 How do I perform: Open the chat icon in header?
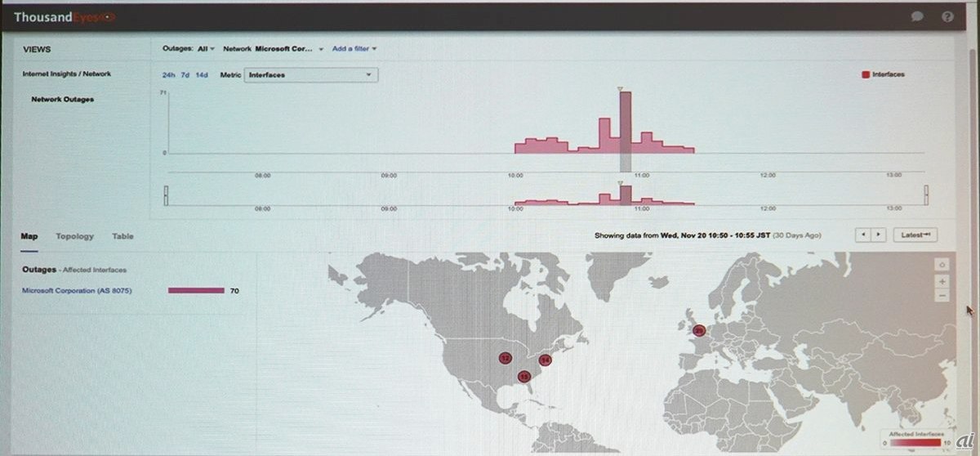tap(917, 16)
